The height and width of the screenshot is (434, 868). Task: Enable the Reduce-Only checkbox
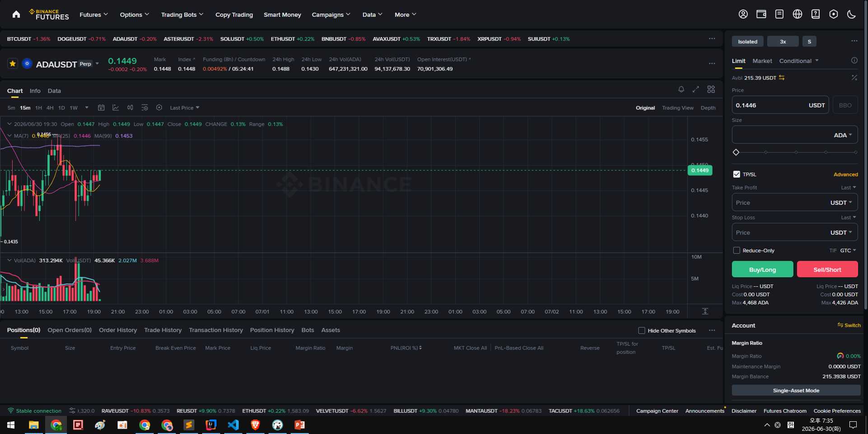737,250
